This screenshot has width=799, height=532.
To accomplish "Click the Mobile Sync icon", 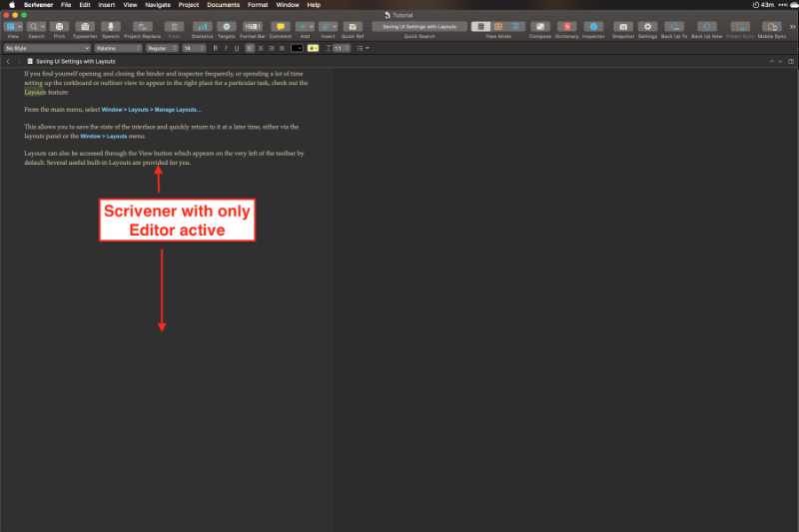I will point(771,27).
